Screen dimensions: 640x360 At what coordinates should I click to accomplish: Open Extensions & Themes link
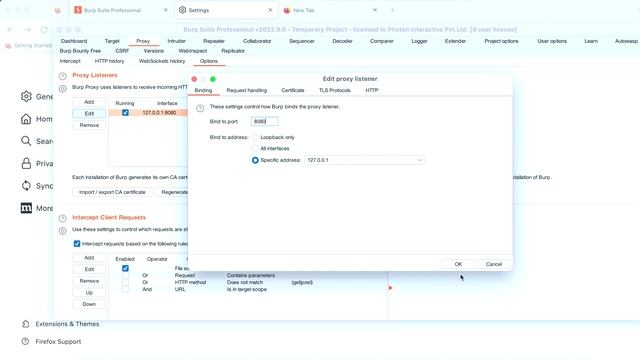(67, 324)
